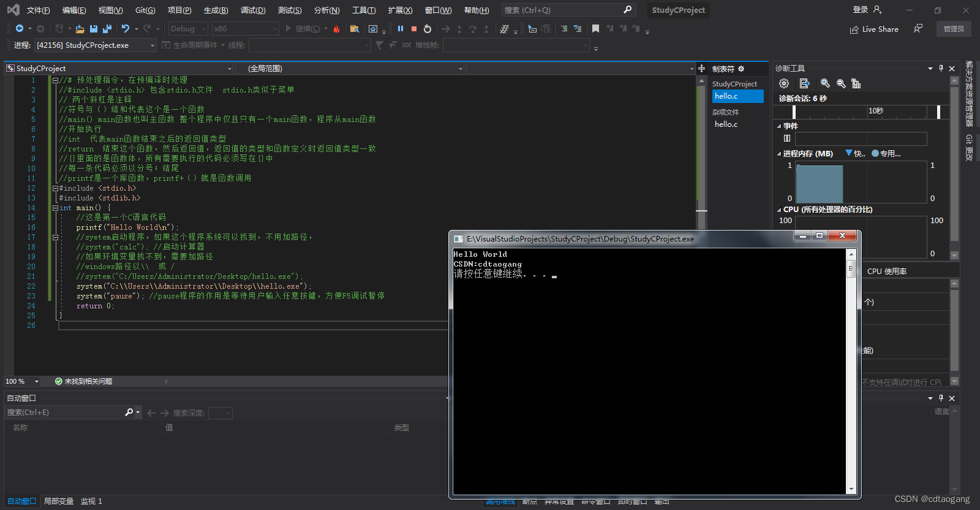
Task: Click the Undo arrow icon
Action: point(126,29)
